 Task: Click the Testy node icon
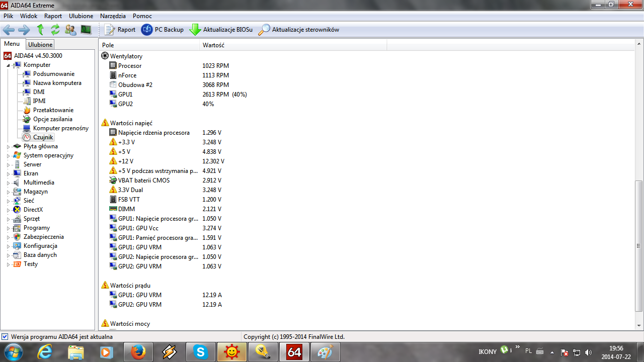[18, 264]
